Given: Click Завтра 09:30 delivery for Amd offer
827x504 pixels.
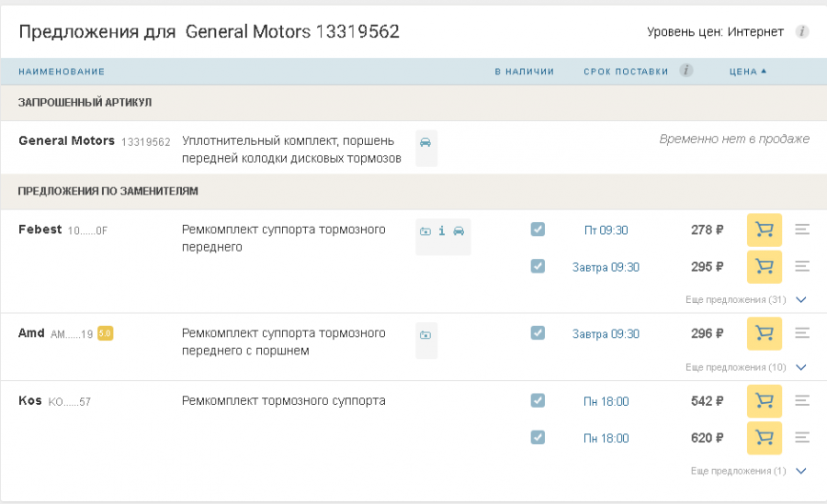Looking at the screenshot, I should [x=606, y=334].
